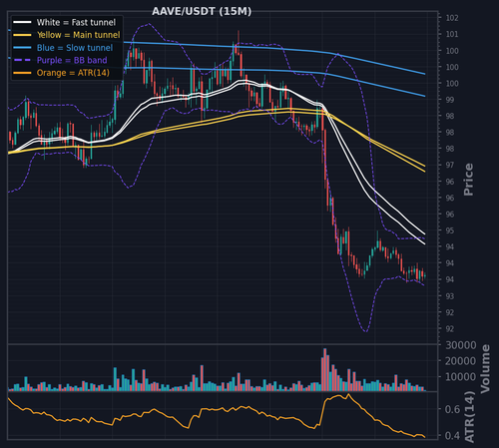
Task: Click the 99 price tick label
Action: click(x=450, y=100)
